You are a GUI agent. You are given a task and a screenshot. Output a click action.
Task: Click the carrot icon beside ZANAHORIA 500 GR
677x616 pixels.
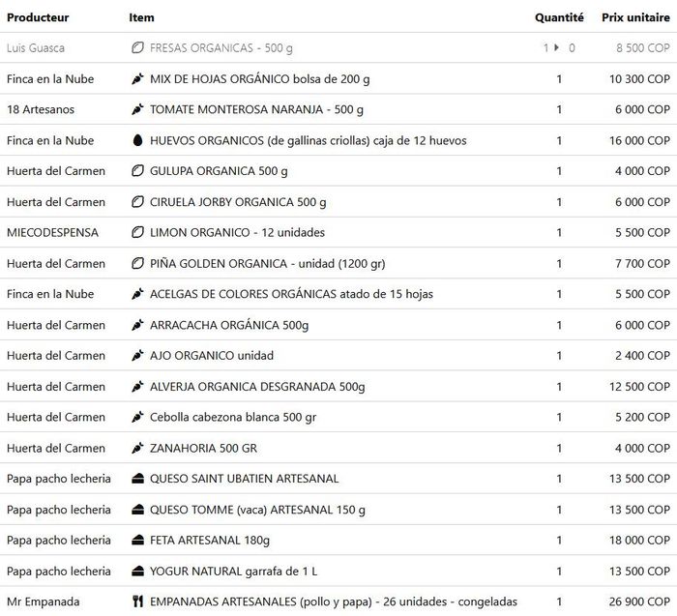pos(137,448)
